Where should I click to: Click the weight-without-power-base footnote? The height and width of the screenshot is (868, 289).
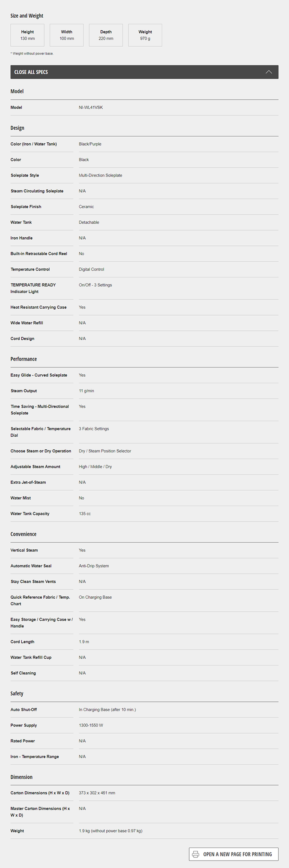pyautogui.click(x=32, y=54)
